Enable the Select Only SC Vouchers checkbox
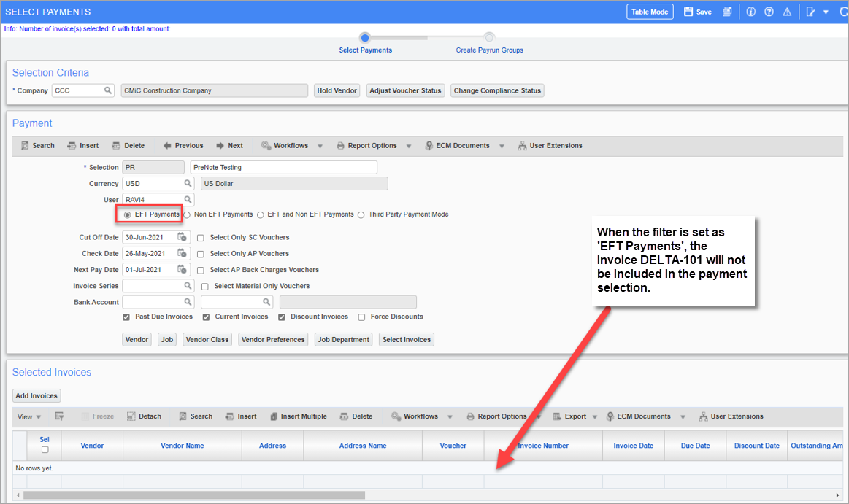The height and width of the screenshot is (504, 849). 200,238
